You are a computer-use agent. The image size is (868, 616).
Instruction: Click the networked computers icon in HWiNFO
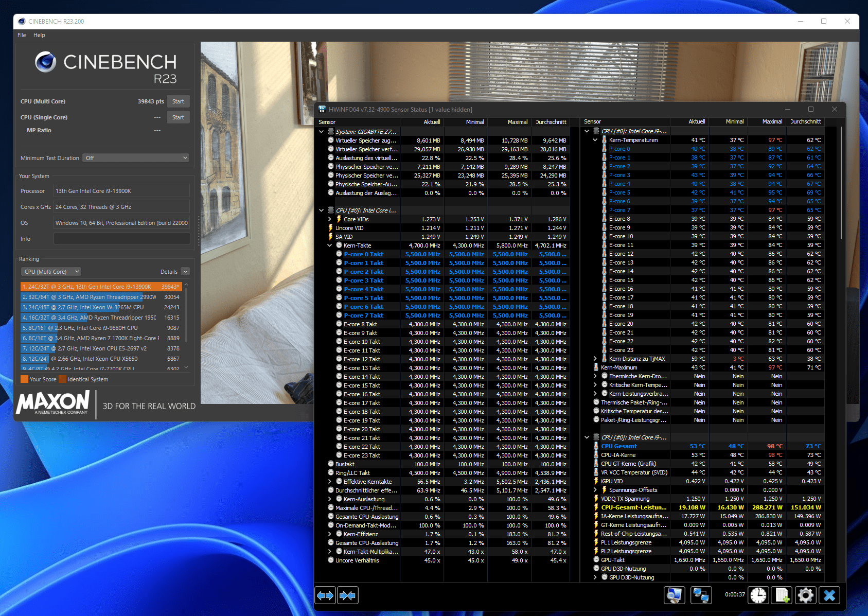click(701, 595)
